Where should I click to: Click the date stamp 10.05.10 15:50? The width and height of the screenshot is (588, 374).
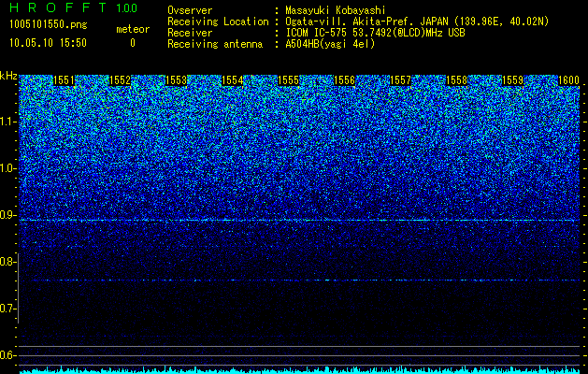pos(48,43)
